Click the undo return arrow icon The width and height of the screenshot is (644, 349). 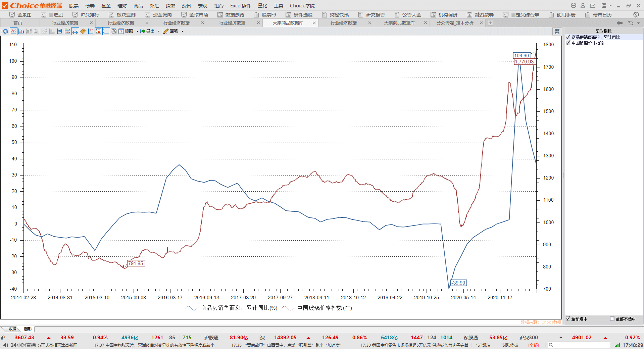(x=631, y=23)
